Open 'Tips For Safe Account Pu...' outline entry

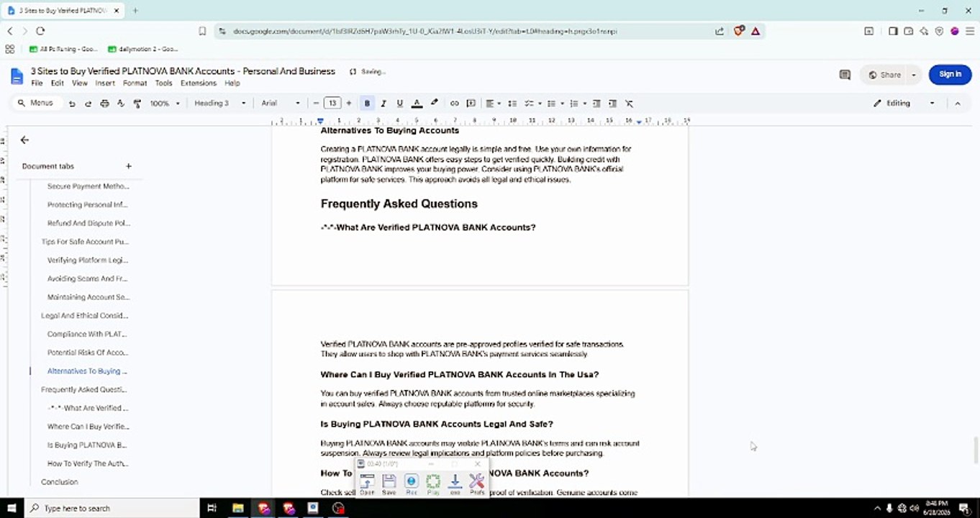click(85, 242)
